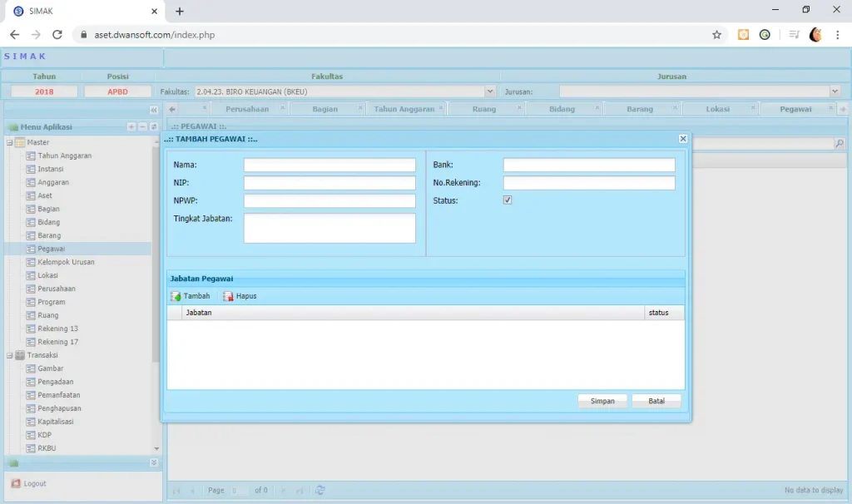Click the Jabatan column header
852x504 pixels.
pos(413,313)
